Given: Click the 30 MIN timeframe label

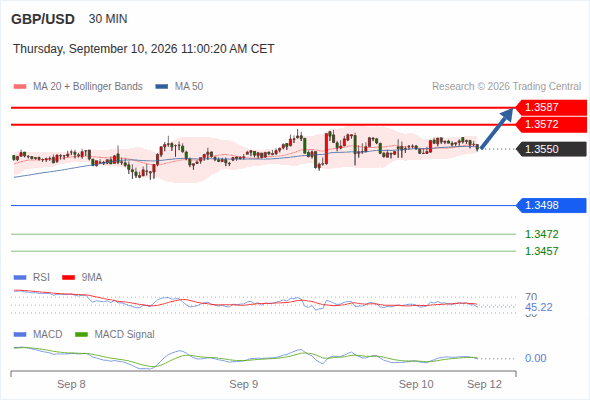Looking at the screenshot, I should (x=108, y=19).
